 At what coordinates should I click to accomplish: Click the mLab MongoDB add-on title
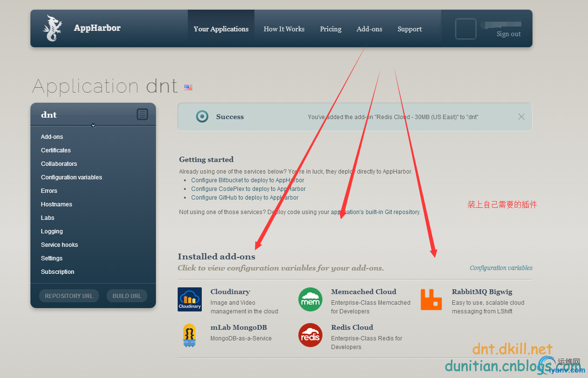(x=238, y=327)
